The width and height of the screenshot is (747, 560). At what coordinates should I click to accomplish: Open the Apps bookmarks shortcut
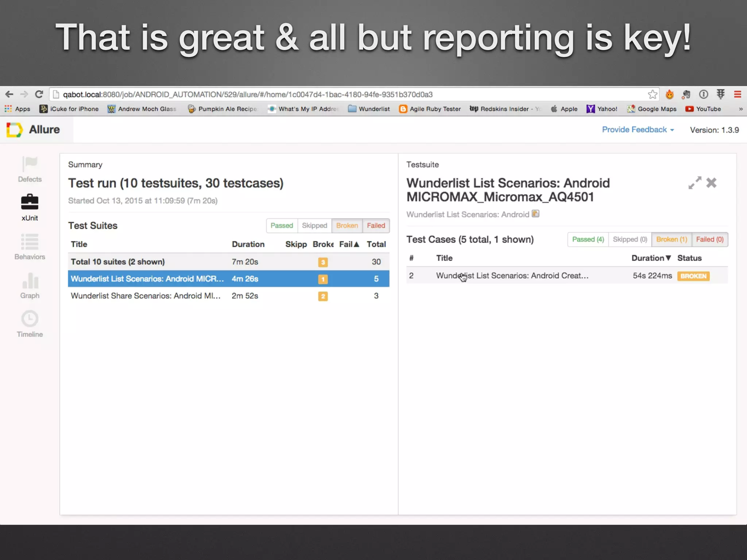17,109
